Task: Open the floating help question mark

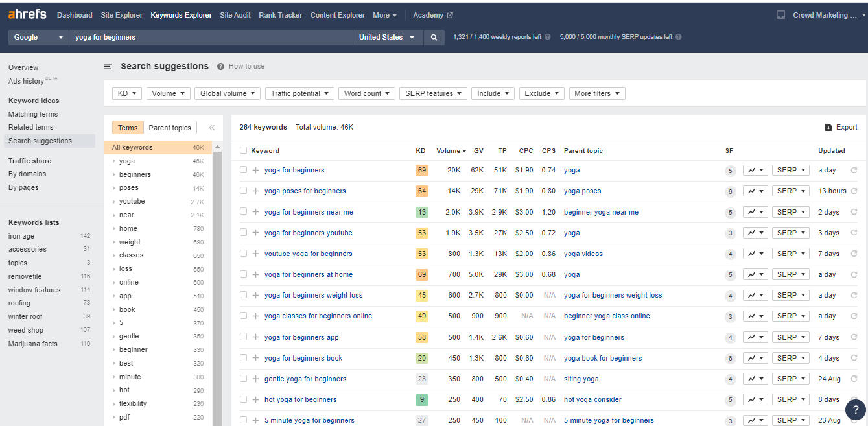Action: [x=855, y=410]
